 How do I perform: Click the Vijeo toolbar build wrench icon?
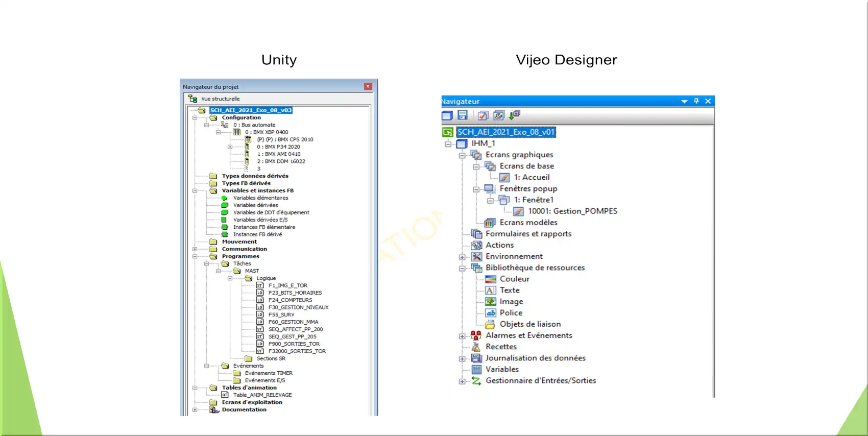pyautogui.click(x=499, y=115)
